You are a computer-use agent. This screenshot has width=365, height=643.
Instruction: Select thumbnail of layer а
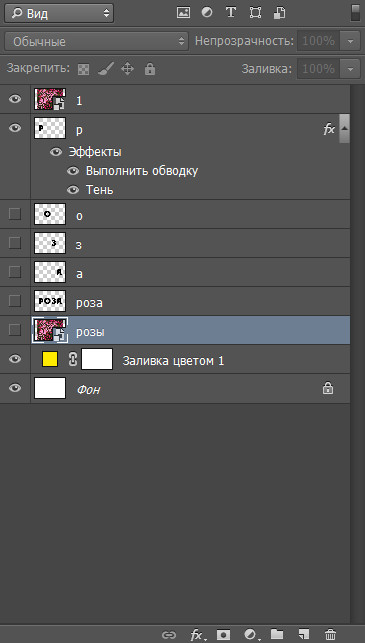pos(50,272)
